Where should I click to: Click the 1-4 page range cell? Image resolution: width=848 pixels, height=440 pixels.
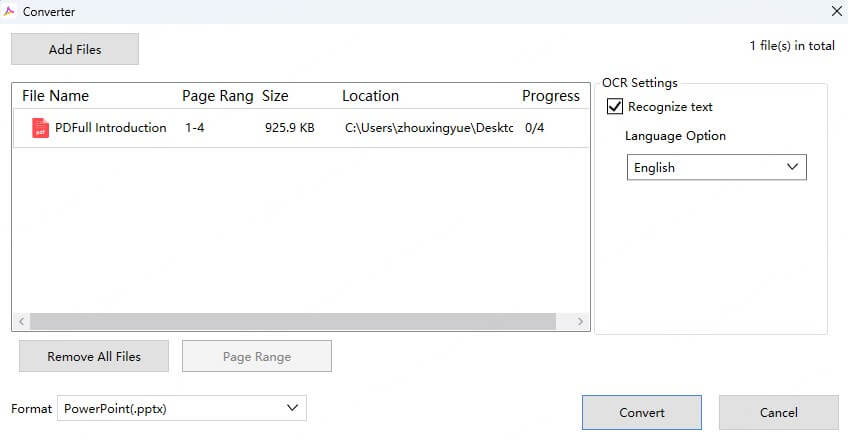[195, 128]
